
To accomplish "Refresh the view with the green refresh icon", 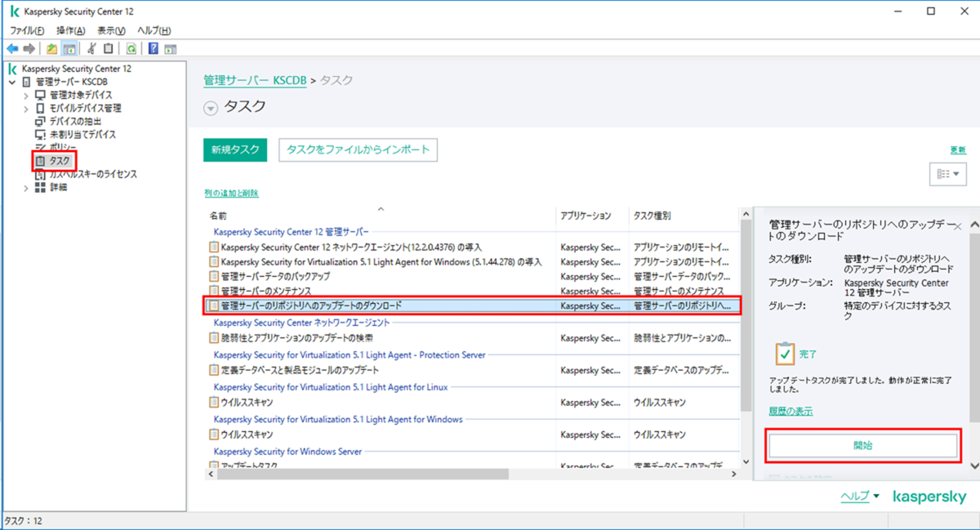I will click(131, 48).
